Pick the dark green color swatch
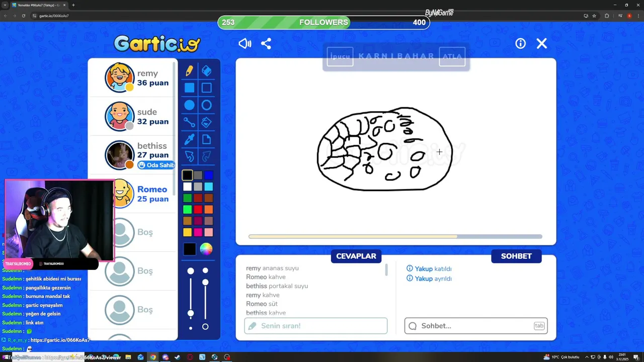Image resolution: width=644 pixels, height=362 pixels. tap(187, 198)
